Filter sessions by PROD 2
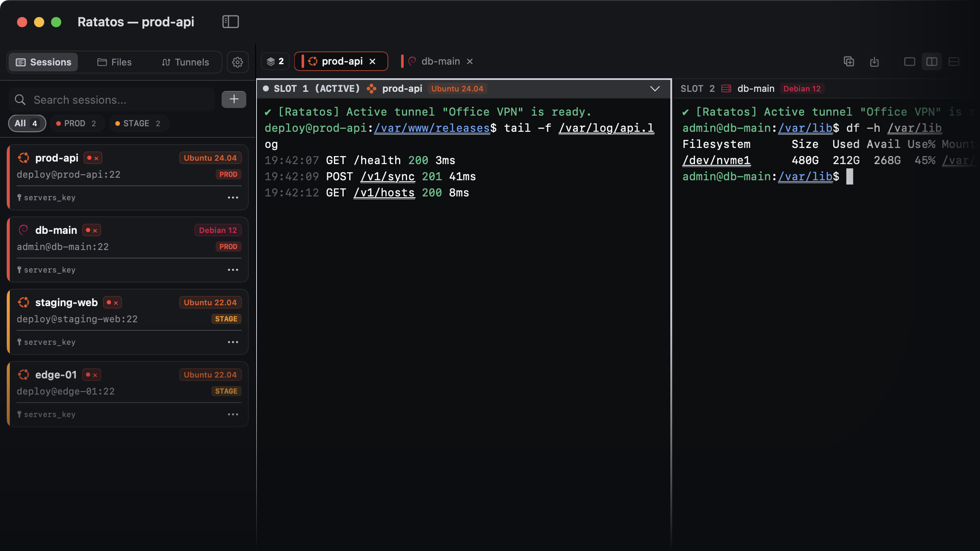 pos(77,123)
